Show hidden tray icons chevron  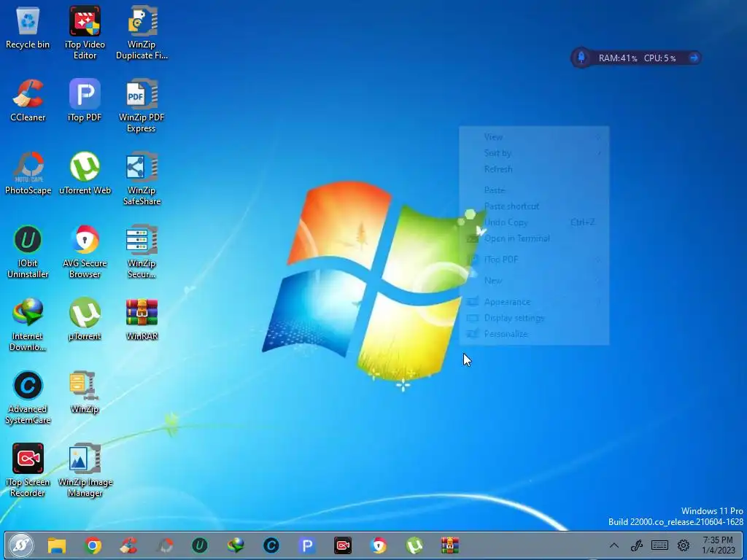[614, 545]
